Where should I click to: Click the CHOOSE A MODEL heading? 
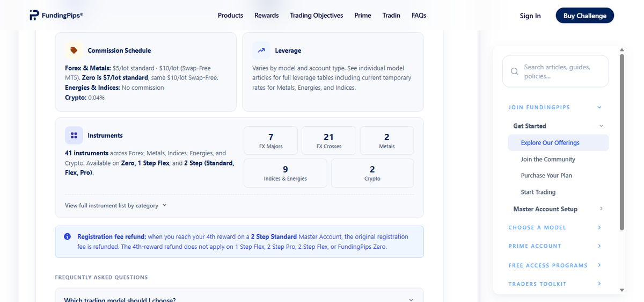point(537,227)
